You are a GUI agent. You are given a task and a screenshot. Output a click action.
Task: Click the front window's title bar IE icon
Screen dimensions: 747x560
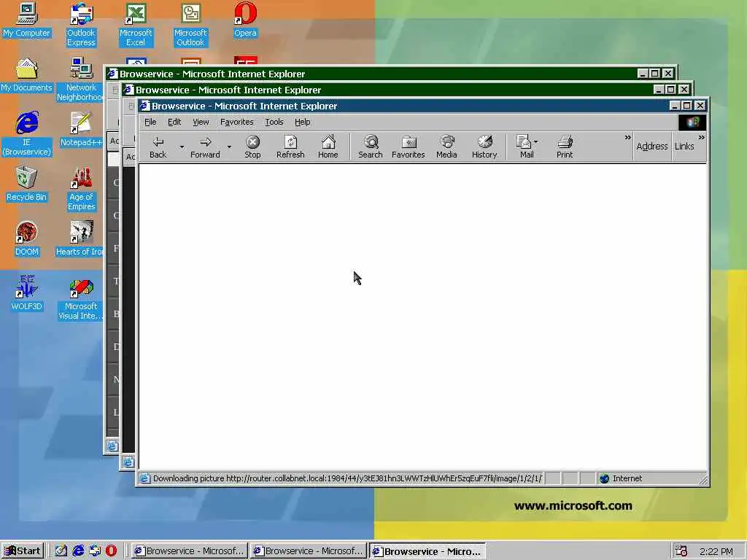[145, 106]
